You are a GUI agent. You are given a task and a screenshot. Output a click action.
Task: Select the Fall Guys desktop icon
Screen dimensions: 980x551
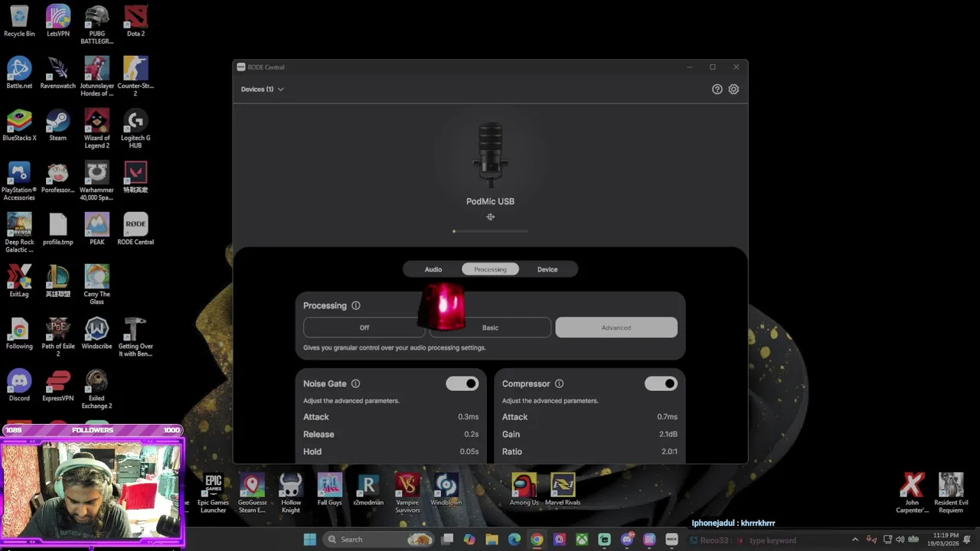pyautogui.click(x=329, y=490)
